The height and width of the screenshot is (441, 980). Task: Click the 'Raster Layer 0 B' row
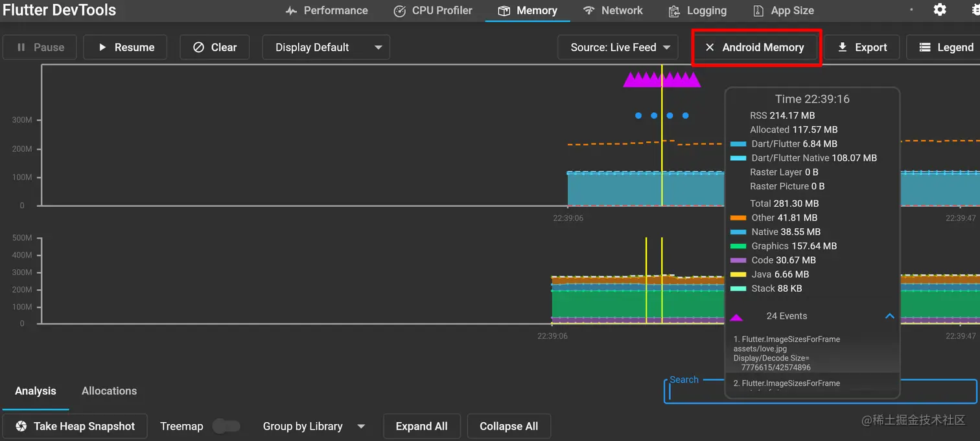(784, 173)
